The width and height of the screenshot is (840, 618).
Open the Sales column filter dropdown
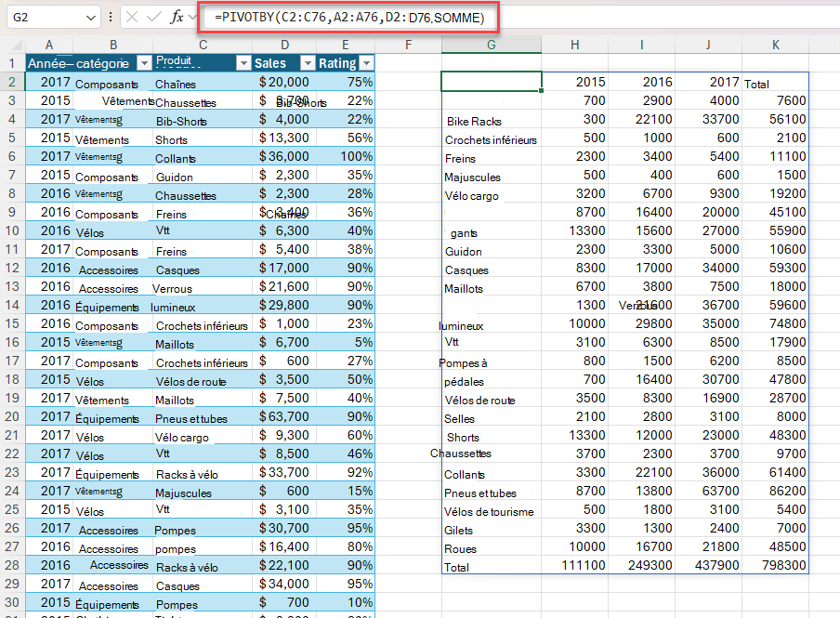click(x=308, y=63)
